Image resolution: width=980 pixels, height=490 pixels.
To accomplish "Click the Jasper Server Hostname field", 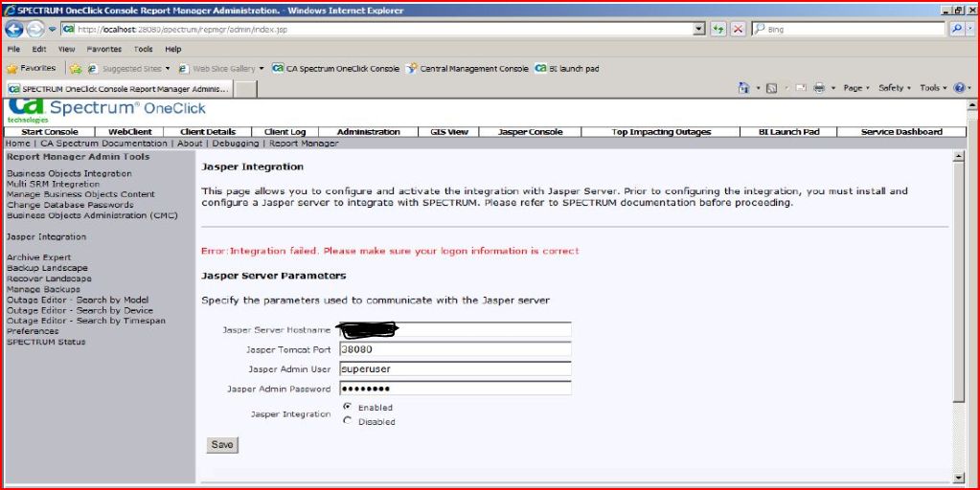I will [x=456, y=329].
